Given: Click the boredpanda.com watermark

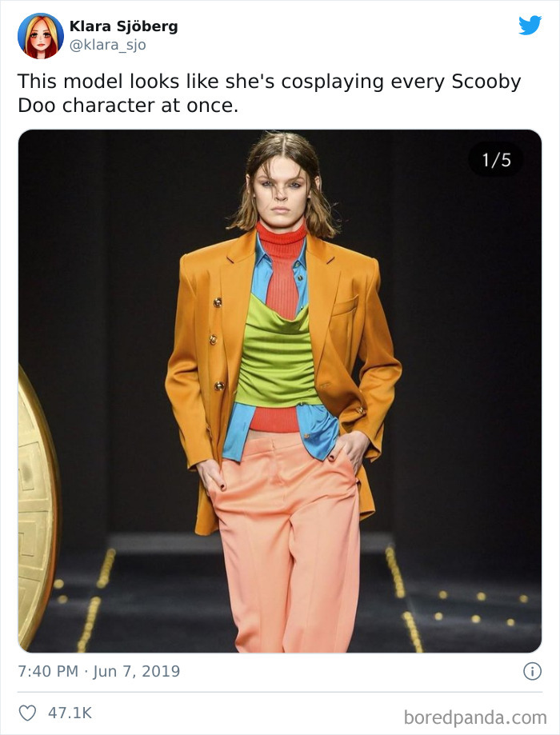Looking at the screenshot, I should click(x=475, y=717).
